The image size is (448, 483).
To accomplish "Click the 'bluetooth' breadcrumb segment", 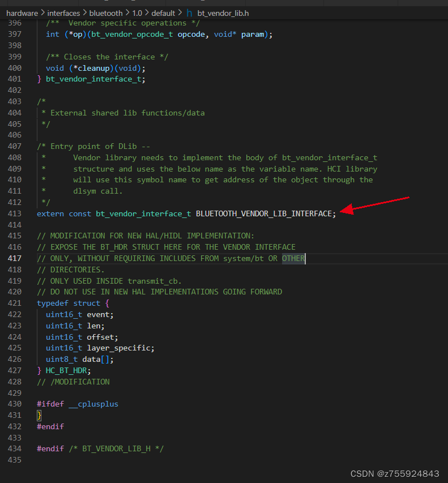I will coord(106,13).
